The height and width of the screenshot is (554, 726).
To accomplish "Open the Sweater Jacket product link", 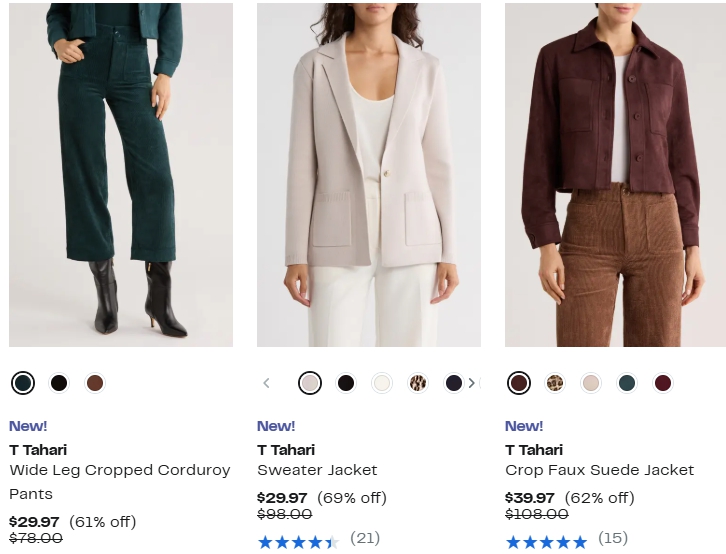I will [x=317, y=470].
